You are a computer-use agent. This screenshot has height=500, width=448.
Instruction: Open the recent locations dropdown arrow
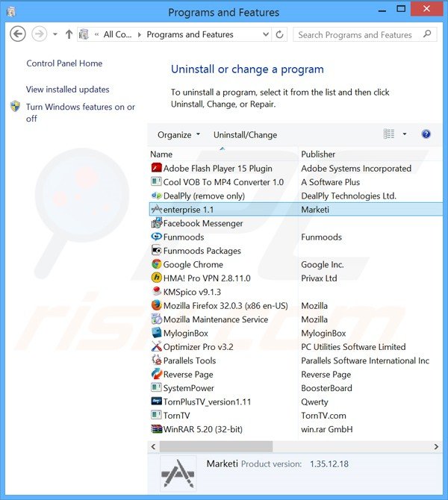pos(55,34)
